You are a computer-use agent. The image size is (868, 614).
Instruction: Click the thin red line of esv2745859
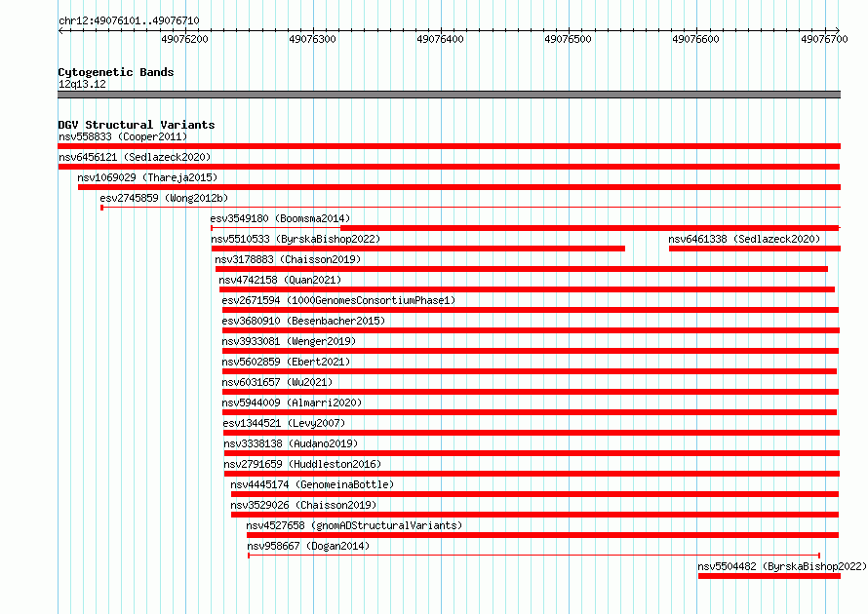point(470,208)
